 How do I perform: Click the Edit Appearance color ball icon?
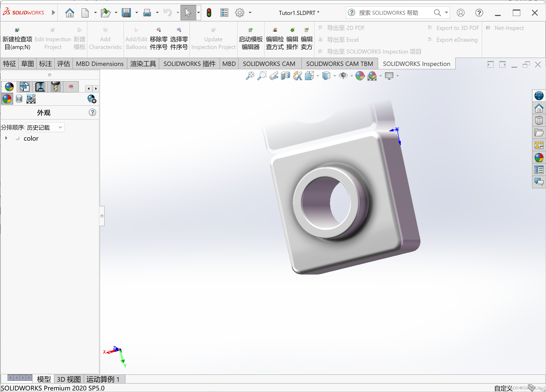360,76
